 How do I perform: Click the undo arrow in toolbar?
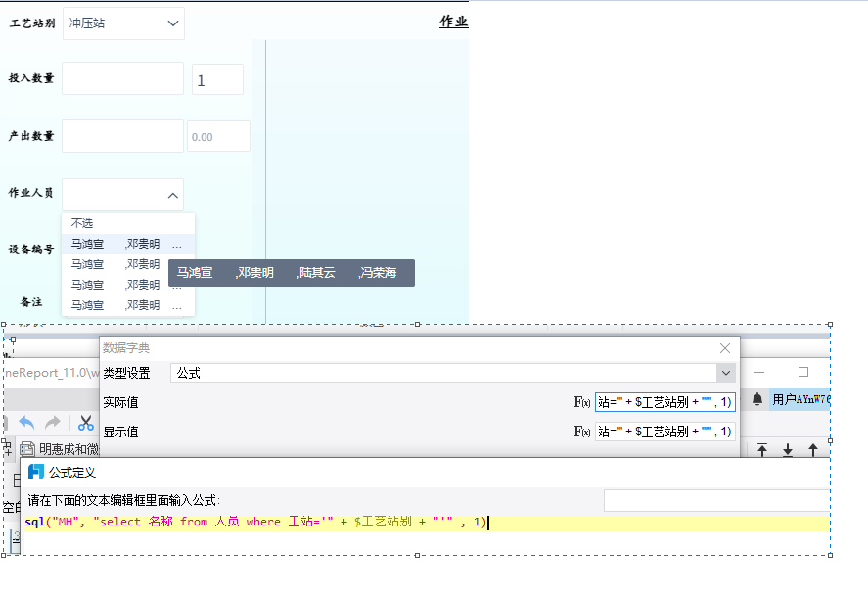(x=26, y=423)
